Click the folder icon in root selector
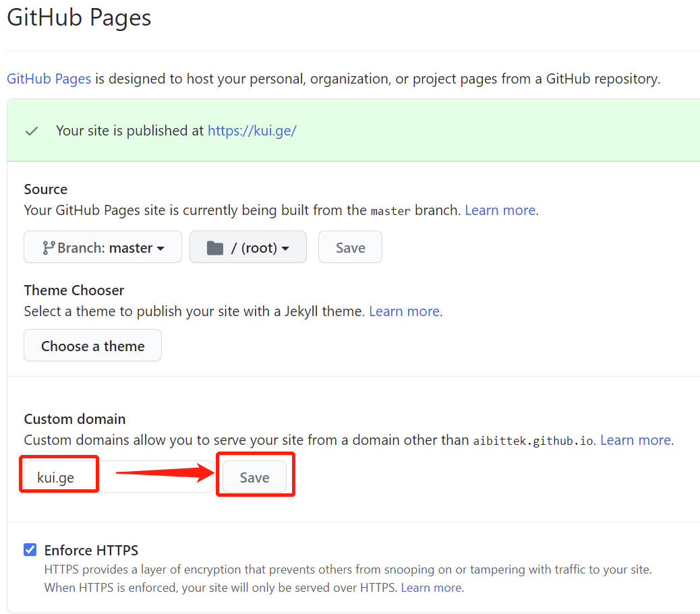Image resolution: width=700 pixels, height=614 pixels. pos(214,248)
